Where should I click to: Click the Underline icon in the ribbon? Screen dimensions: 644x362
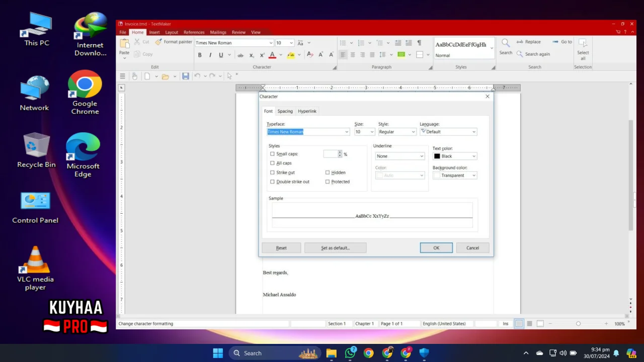point(220,55)
